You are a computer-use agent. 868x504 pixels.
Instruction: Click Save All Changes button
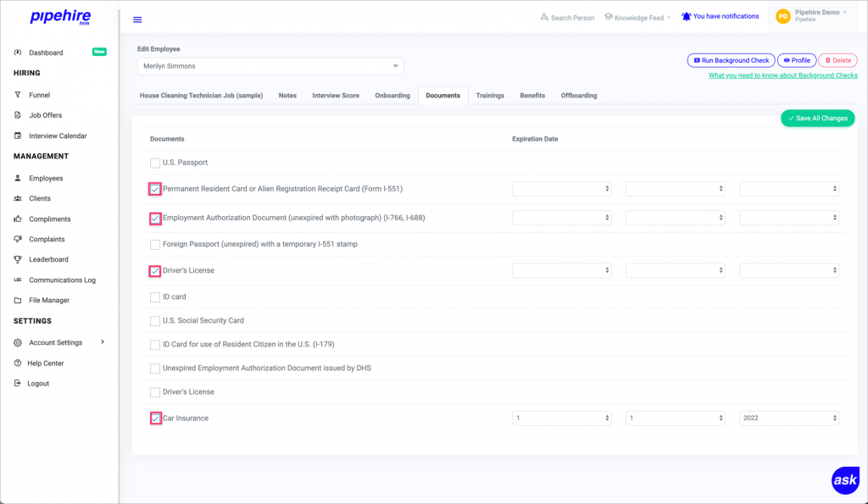pos(817,119)
